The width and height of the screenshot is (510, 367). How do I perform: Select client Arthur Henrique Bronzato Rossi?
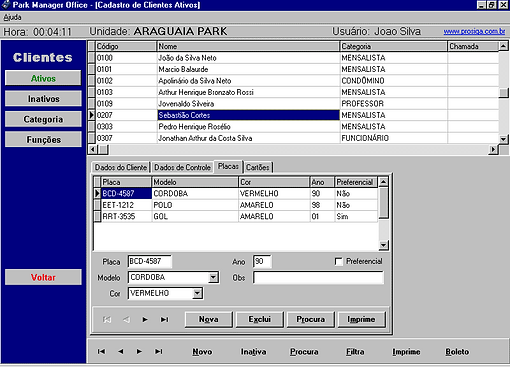[x=293, y=92]
